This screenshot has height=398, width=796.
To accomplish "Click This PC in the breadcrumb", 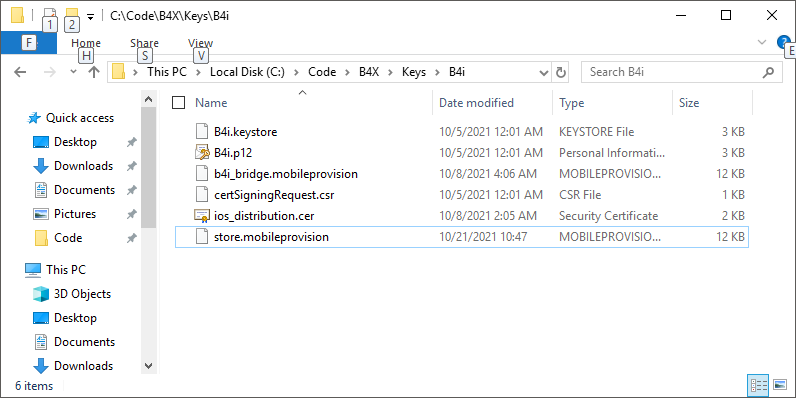I will (167, 72).
